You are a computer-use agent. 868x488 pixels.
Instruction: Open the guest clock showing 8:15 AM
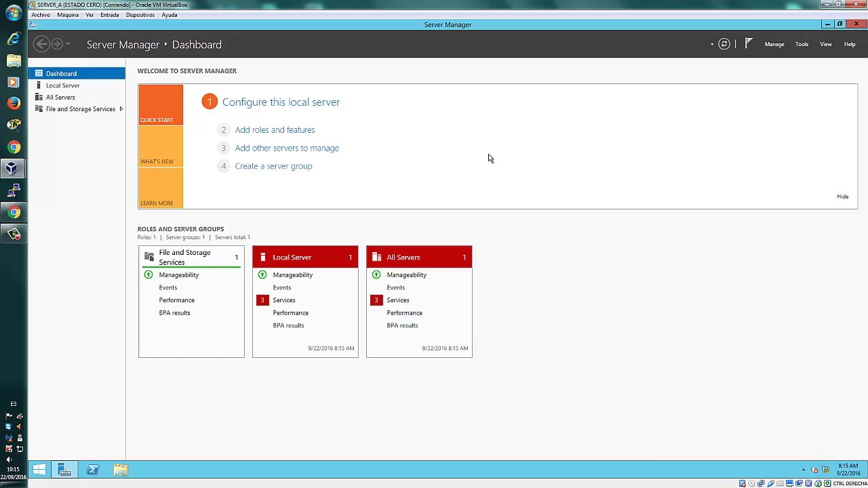tap(848, 470)
